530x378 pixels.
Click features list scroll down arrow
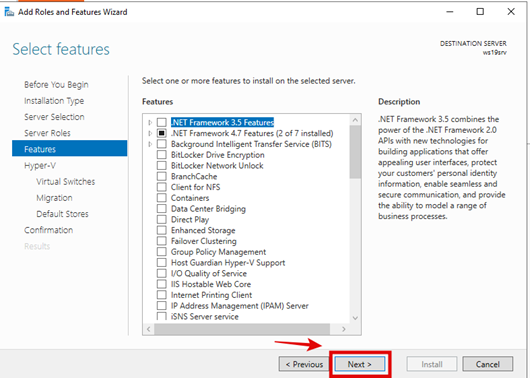pos(355,318)
